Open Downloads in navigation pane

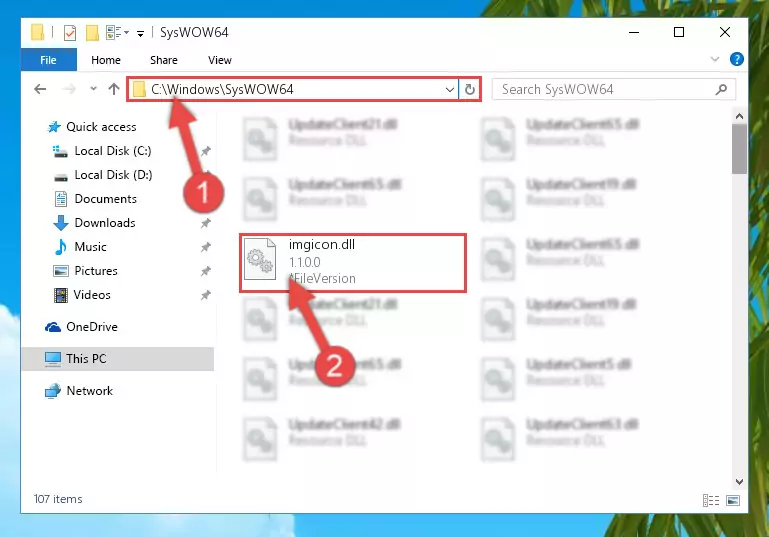pos(104,223)
